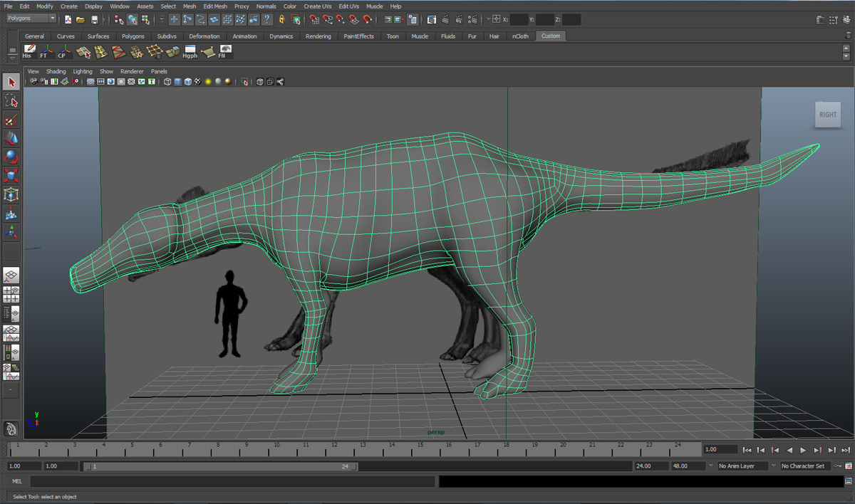The height and width of the screenshot is (504, 855).
Task: Activate the Paint Selection tool
Action: click(x=11, y=120)
